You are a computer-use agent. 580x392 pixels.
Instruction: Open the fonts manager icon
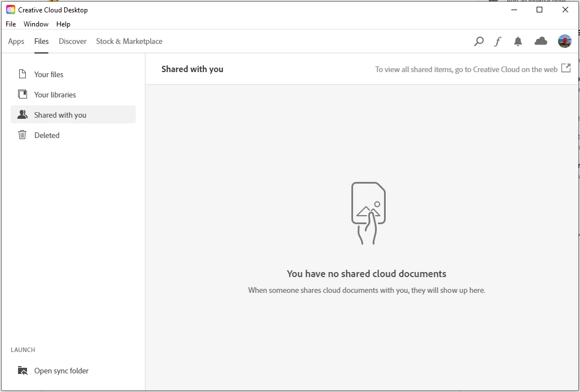[498, 42]
